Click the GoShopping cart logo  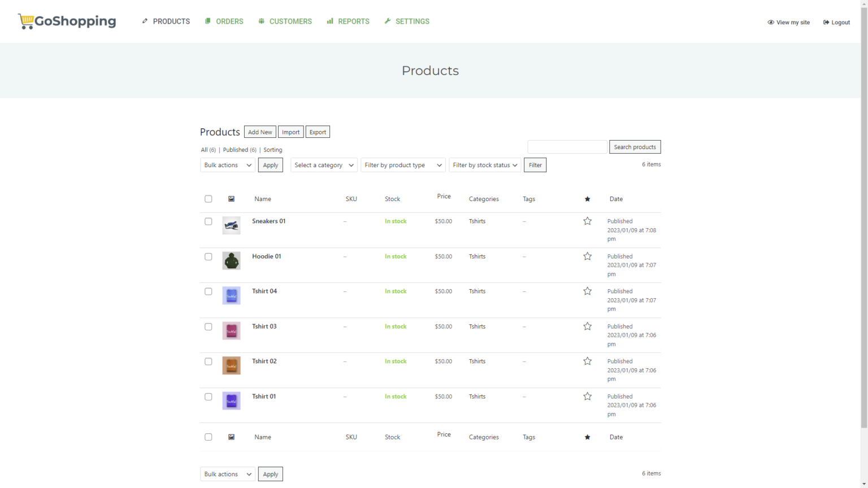pyautogui.click(x=67, y=21)
